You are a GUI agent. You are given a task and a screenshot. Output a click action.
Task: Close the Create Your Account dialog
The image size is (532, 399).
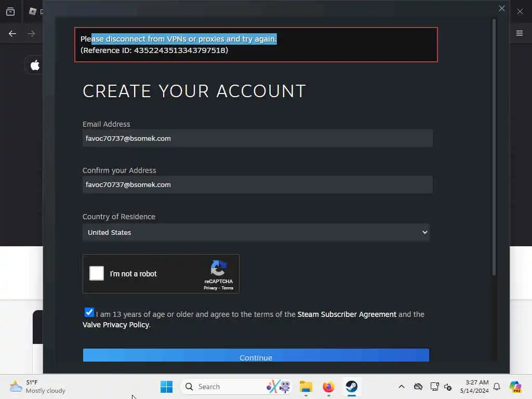point(501,8)
